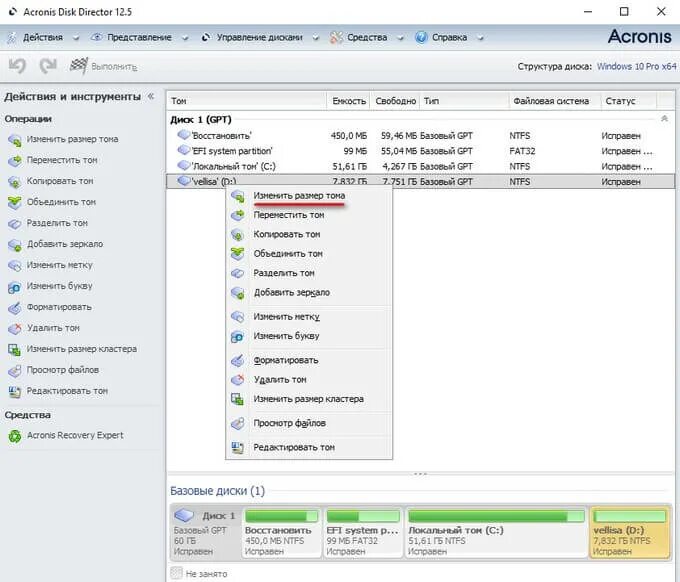
Task: Click sidebar icon for Редактировать том
Action: pos(15,392)
